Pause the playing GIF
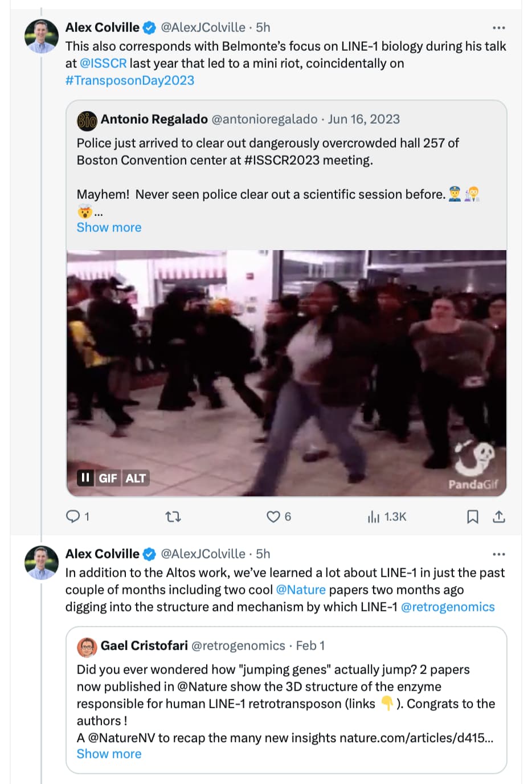This screenshot has width=532, height=784. point(85,477)
